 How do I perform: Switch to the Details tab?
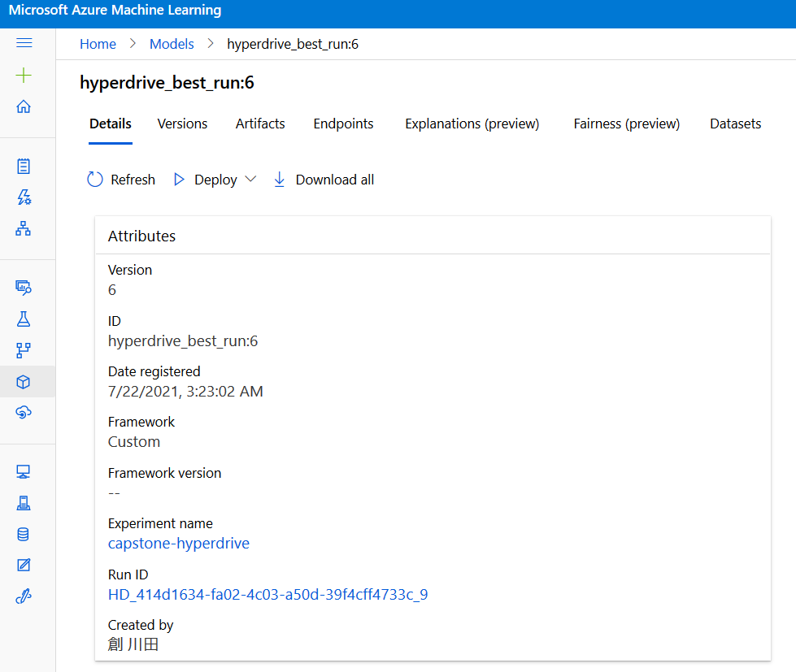point(110,124)
